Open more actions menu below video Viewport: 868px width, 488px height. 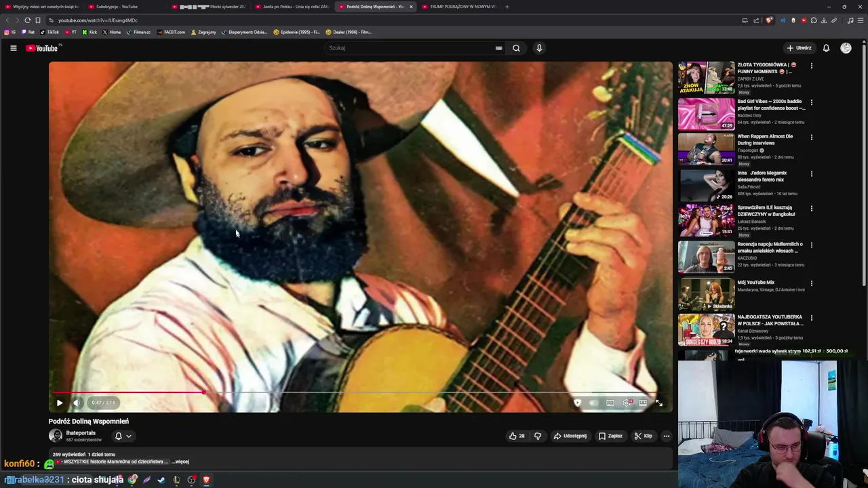tap(667, 436)
